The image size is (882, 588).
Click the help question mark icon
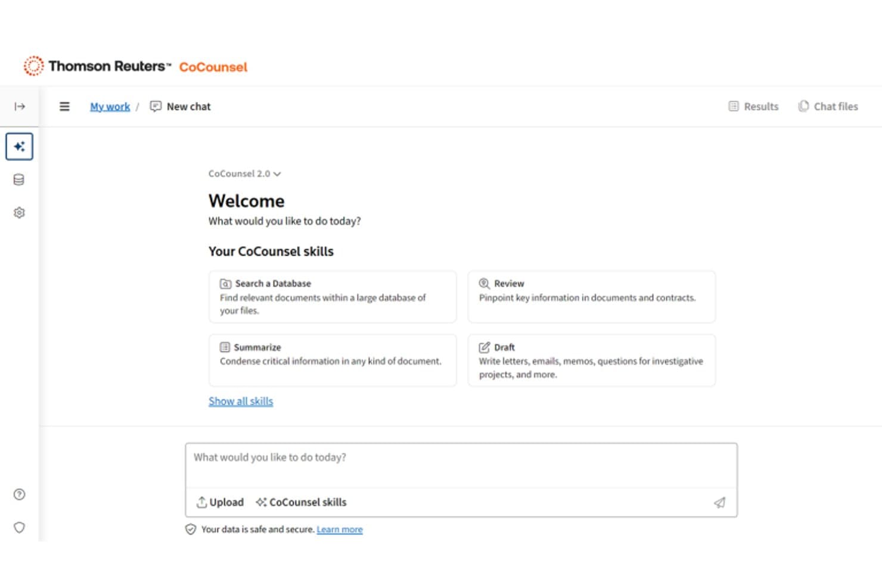coord(19,494)
